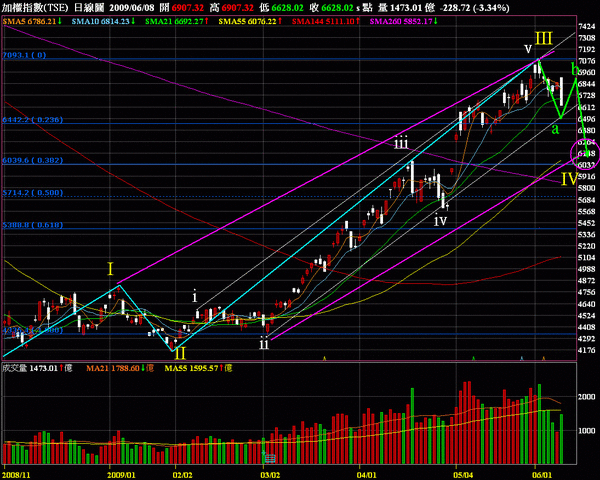Click price axis value 6844
600x480 pixels.
tap(587, 84)
